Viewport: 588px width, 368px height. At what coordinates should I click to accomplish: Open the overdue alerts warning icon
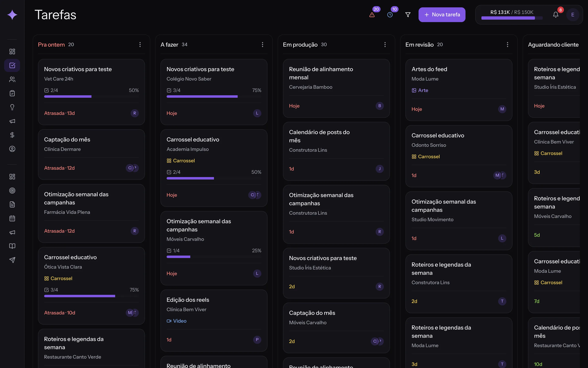[x=372, y=15]
